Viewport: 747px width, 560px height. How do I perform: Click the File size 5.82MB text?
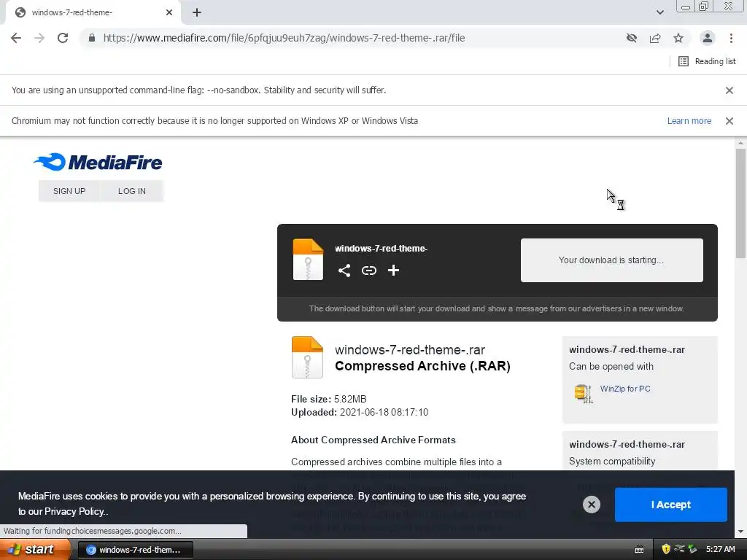[x=329, y=399]
